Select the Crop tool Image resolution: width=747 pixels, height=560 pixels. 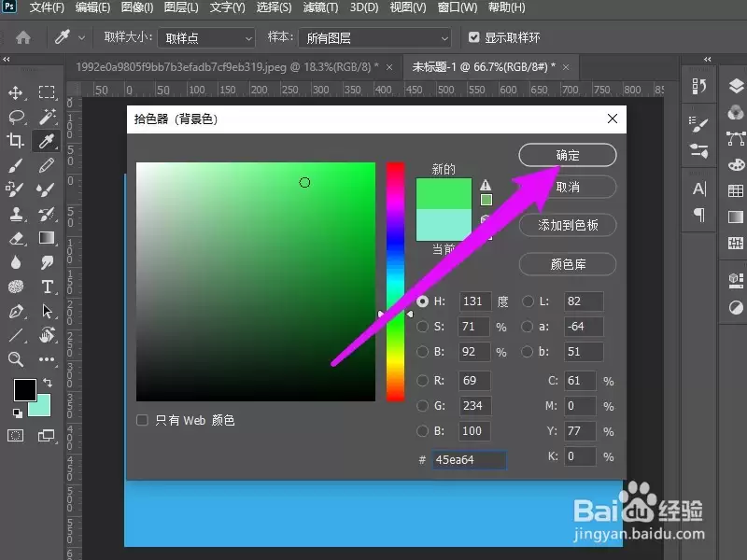pyautogui.click(x=16, y=141)
